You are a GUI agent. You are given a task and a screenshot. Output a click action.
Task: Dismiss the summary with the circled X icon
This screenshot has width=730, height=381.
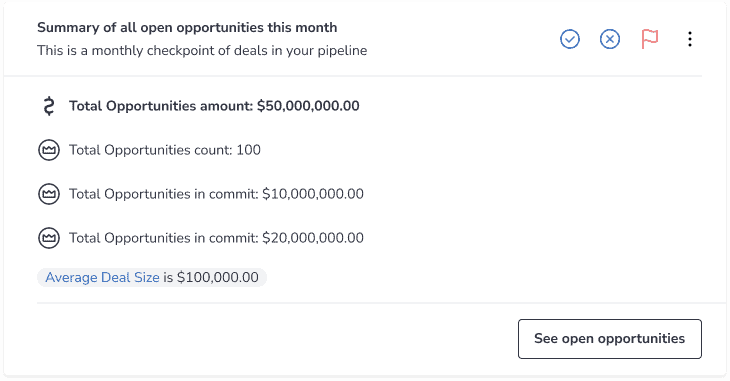click(610, 39)
